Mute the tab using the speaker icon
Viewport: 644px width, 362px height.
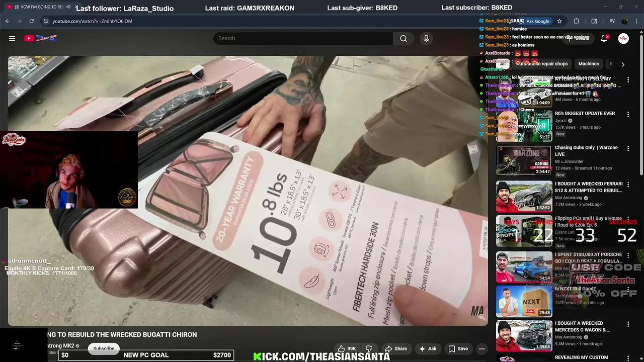pos(68,7)
